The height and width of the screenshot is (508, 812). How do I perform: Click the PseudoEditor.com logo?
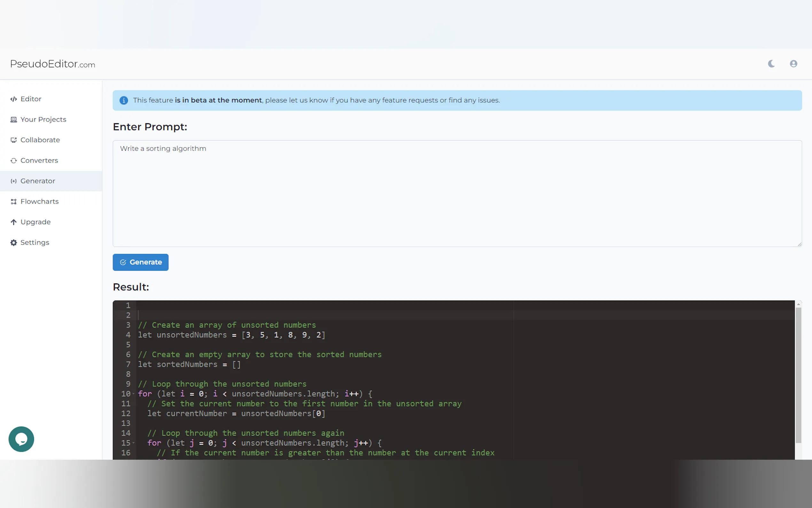(52, 64)
